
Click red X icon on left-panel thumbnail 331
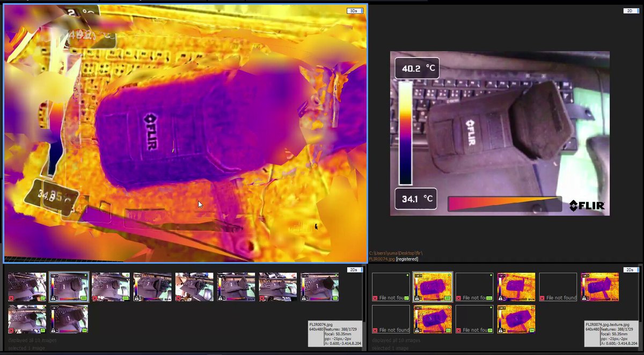point(95,298)
